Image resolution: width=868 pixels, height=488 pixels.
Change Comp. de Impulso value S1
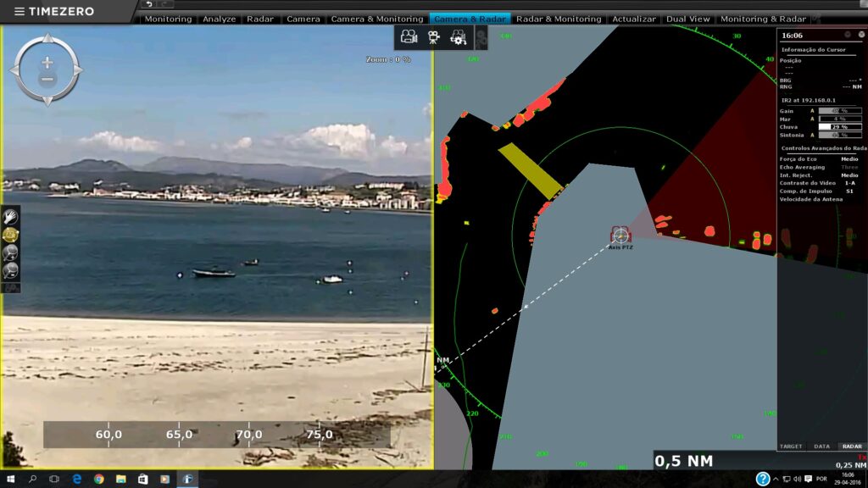849,191
